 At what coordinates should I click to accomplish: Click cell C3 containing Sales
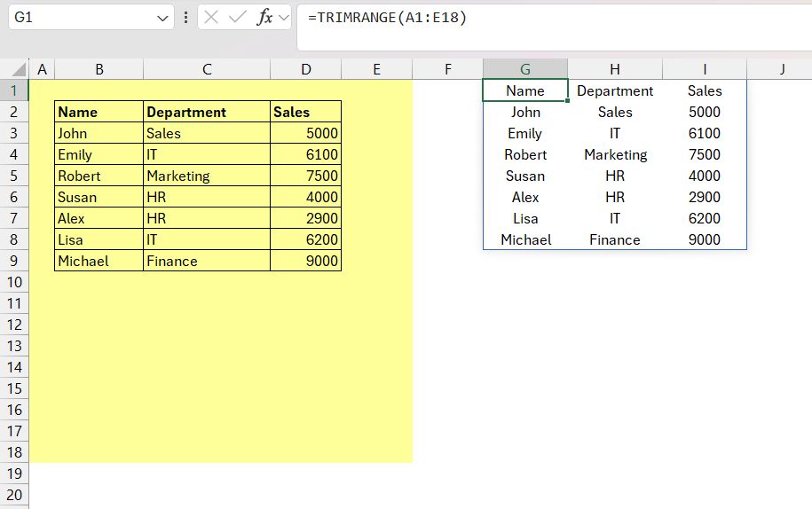(x=207, y=133)
